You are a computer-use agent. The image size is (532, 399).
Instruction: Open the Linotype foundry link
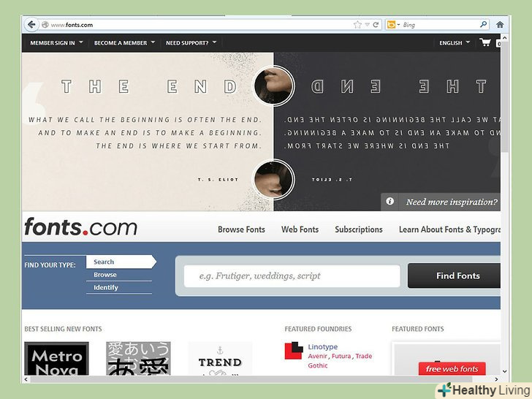click(323, 346)
